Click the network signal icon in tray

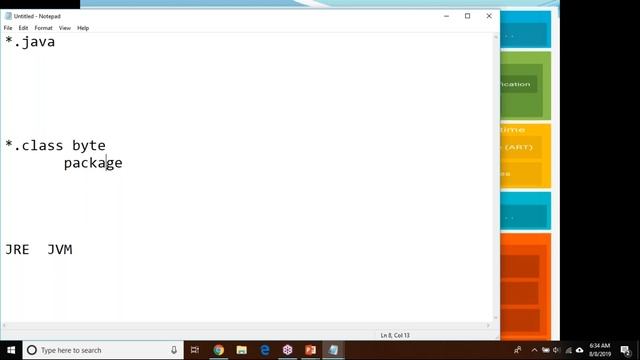[x=568, y=350]
